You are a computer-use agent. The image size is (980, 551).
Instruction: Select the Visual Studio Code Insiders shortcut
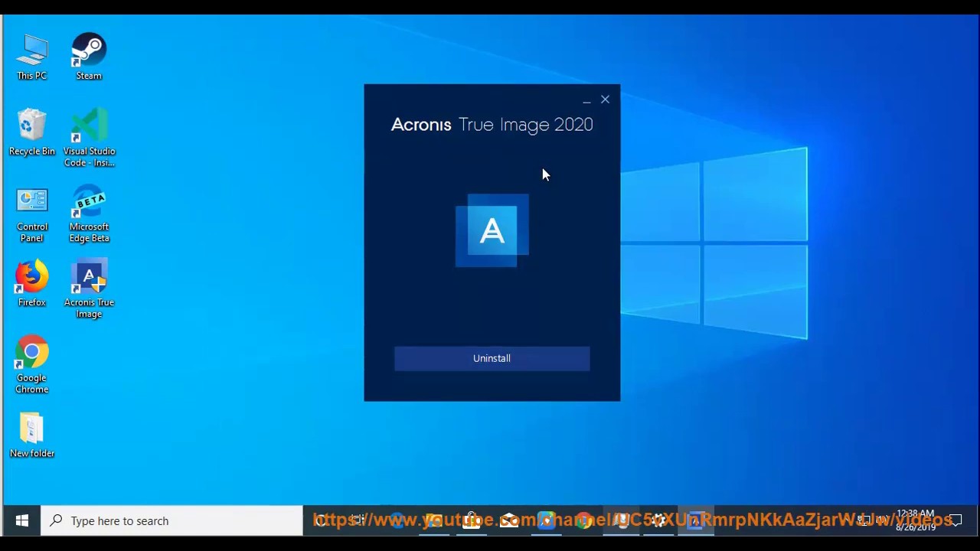click(x=89, y=138)
